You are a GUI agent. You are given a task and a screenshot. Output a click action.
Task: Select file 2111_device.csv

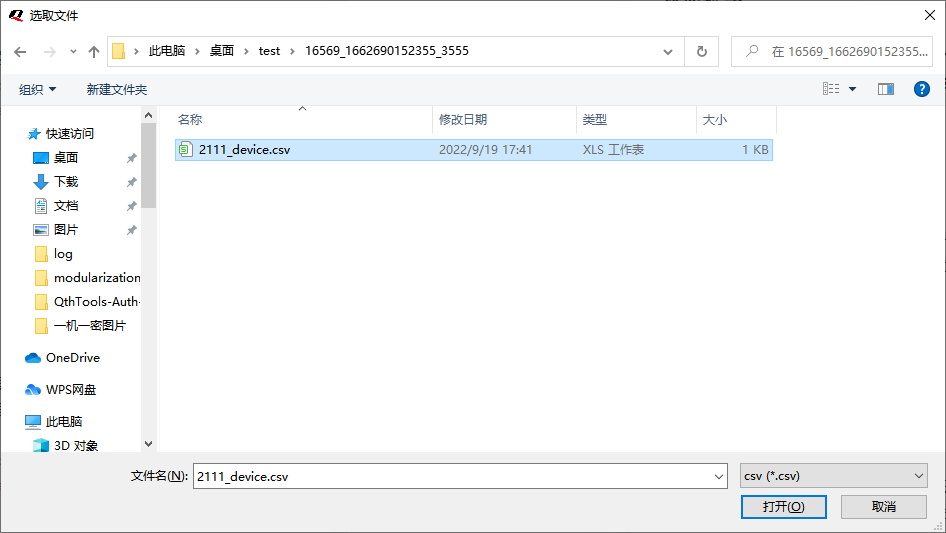coord(474,150)
